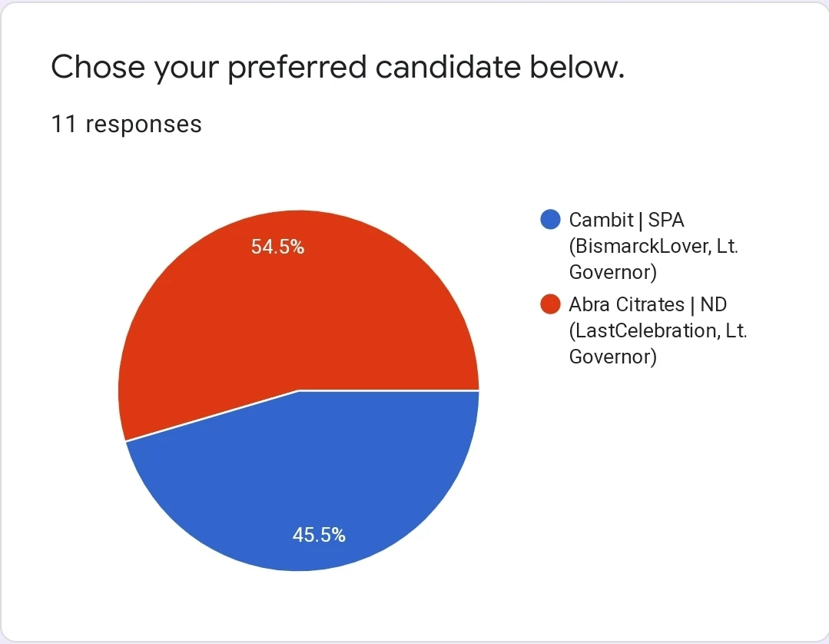Image resolution: width=829 pixels, height=644 pixels.
Task: Click the word 'ND' in the legend
Action: click(714, 304)
